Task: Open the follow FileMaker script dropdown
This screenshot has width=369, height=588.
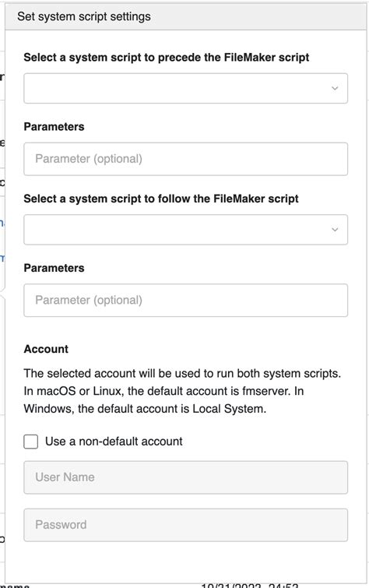Action: coord(185,230)
